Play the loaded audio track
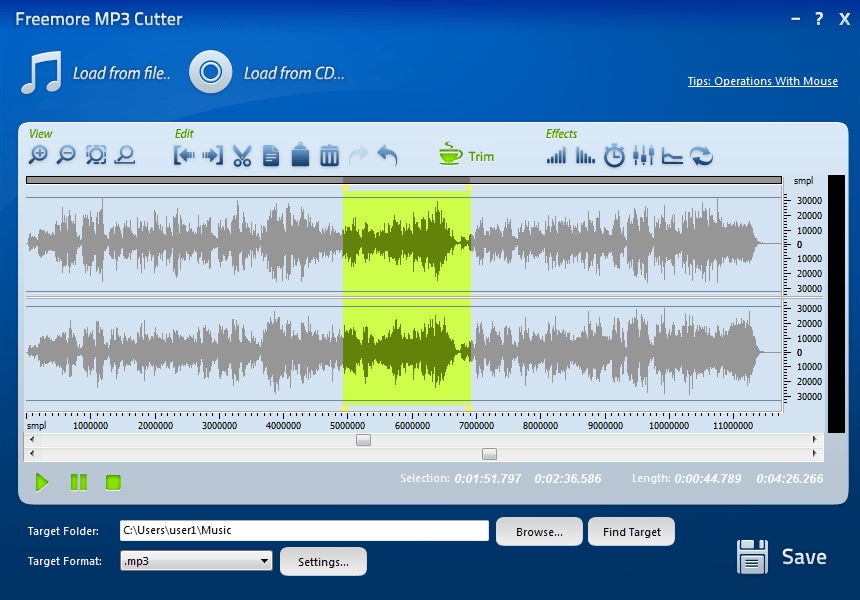 (42, 482)
